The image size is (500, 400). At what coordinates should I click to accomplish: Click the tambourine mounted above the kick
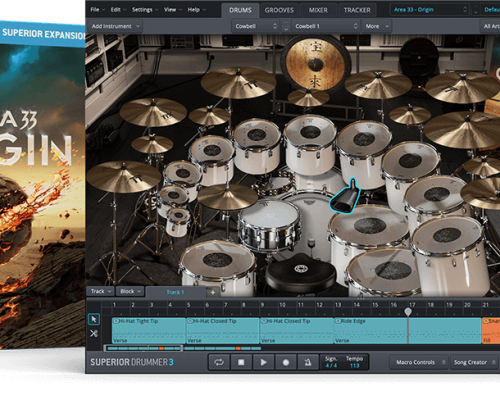tap(275, 184)
